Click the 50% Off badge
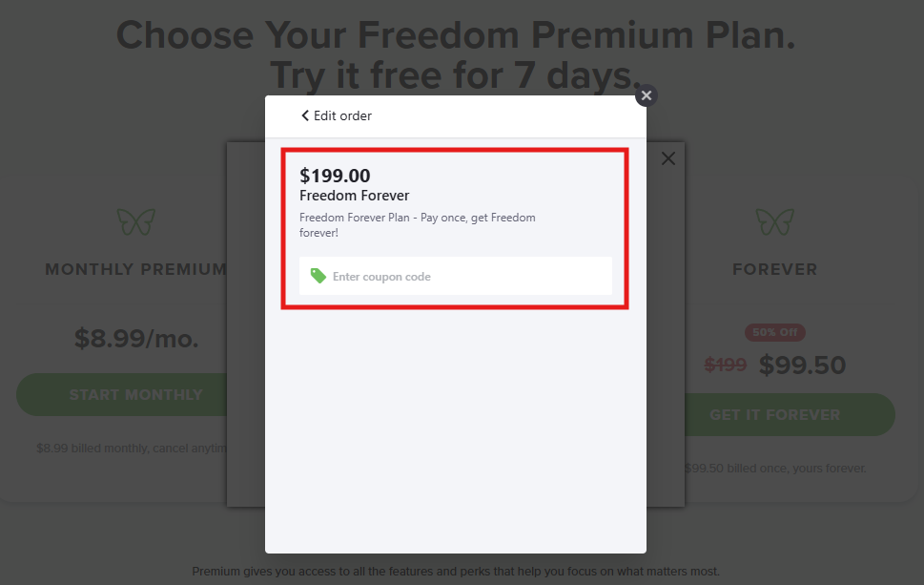Screen dimensions: 924x585 tap(774, 333)
